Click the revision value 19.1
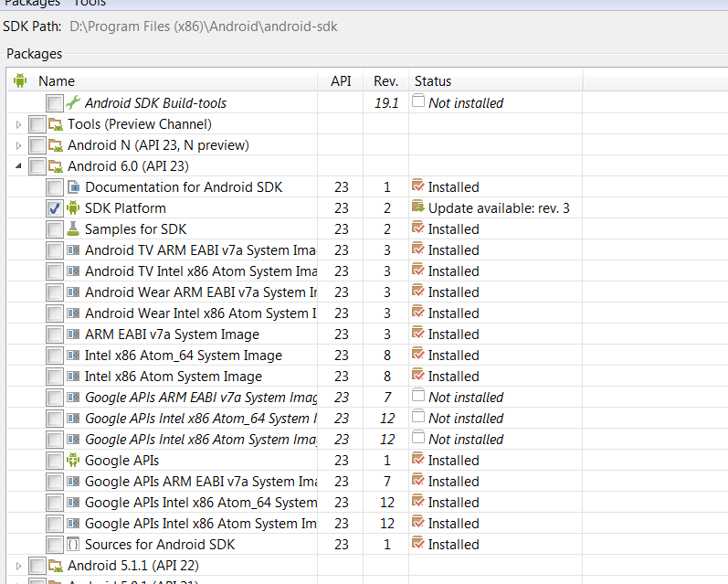Screen dimensions: 728x584 386,102
